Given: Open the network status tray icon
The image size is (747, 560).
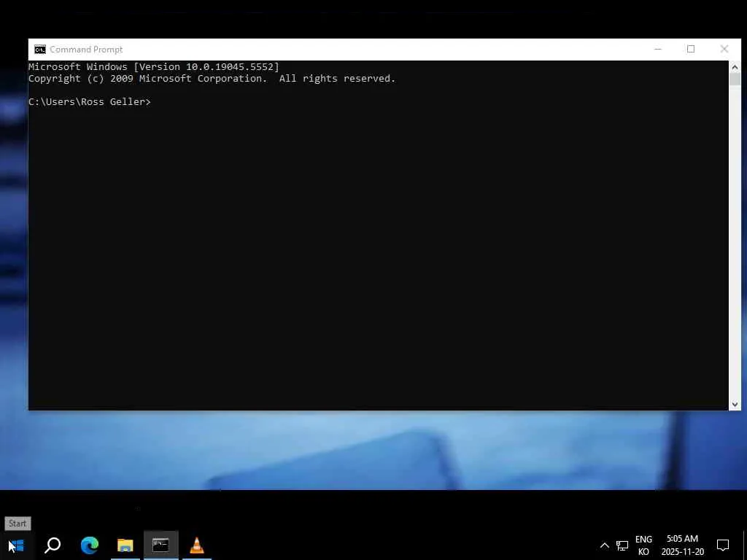Looking at the screenshot, I should point(622,545).
